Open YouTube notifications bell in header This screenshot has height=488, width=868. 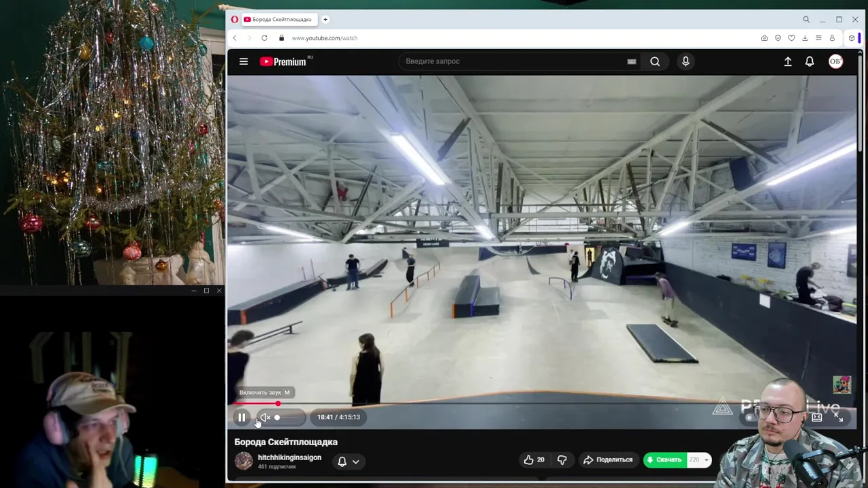pyautogui.click(x=810, y=62)
